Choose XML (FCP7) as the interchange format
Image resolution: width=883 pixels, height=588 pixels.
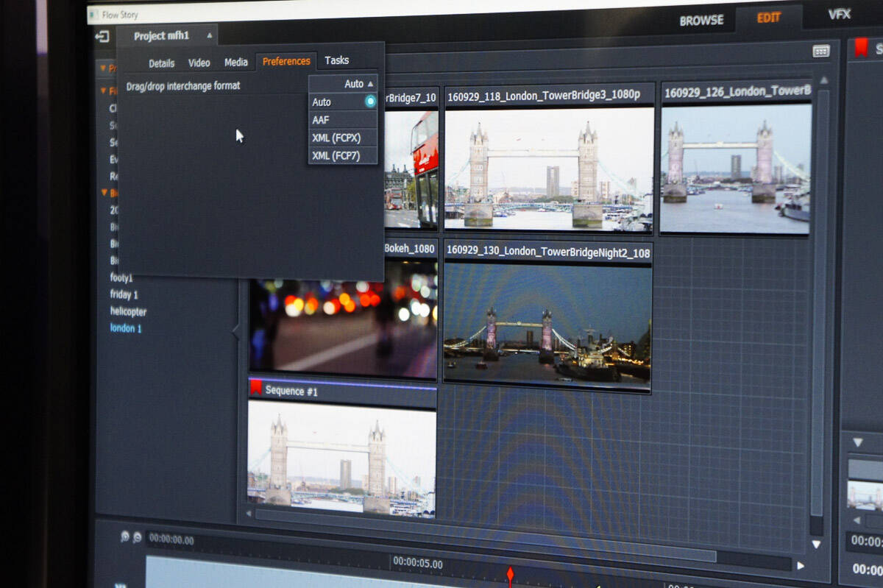[343, 155]
